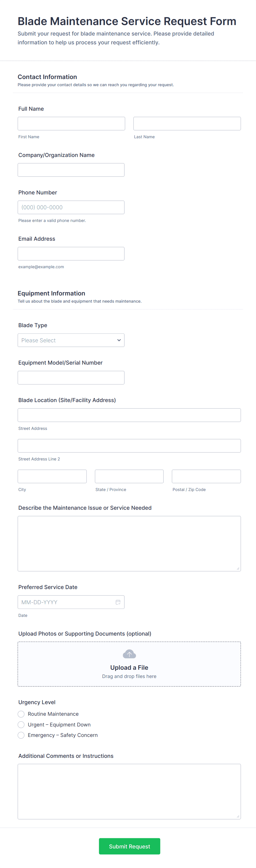Image resolution: width=256 pixels, height=868 pixels.
Task: Focus the Street Address Line 2 field
Action: click(x=129, y=446)
